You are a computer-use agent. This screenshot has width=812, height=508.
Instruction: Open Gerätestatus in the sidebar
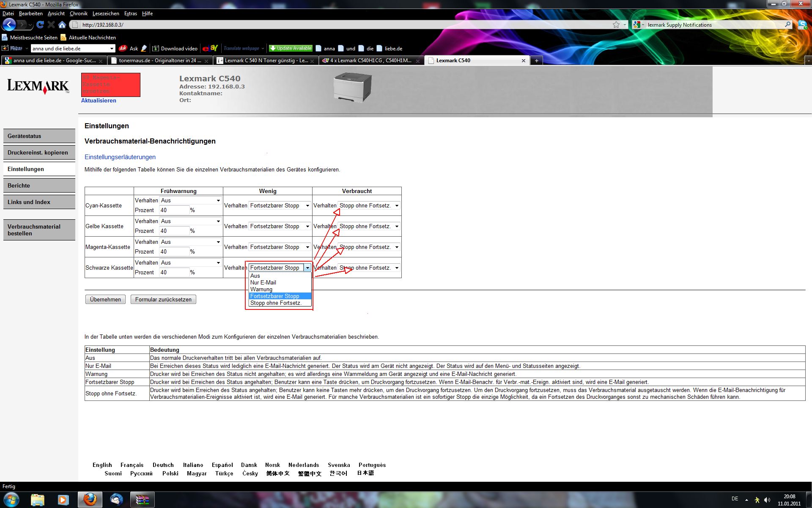coord(39,136)
